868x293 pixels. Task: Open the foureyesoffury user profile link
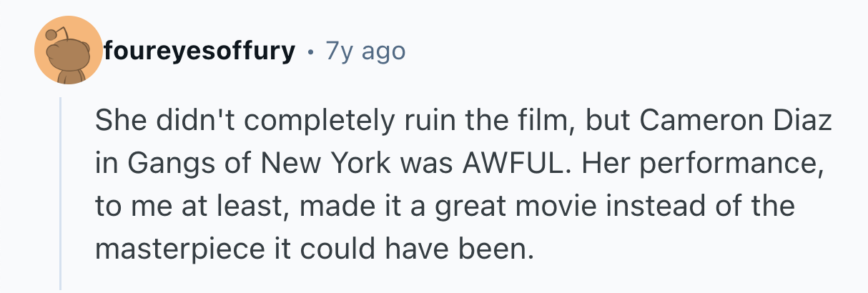pyautogui.click(x=199, y=51)
